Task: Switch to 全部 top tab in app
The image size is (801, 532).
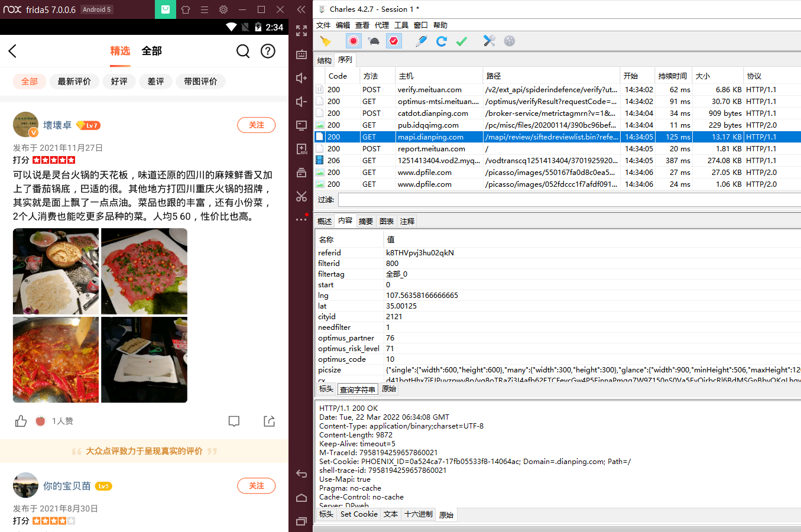Action: (152, 51)
